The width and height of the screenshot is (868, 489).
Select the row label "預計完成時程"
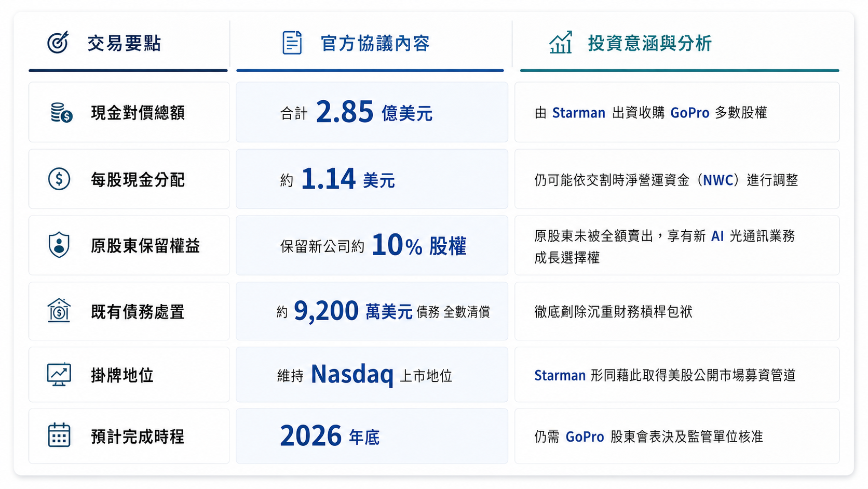[x=138, y=437]
